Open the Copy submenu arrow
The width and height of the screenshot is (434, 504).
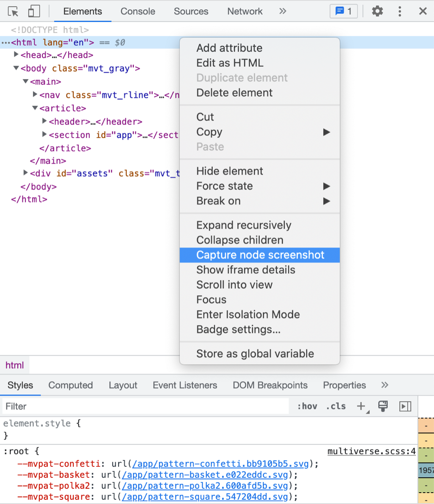click(326, 132)
